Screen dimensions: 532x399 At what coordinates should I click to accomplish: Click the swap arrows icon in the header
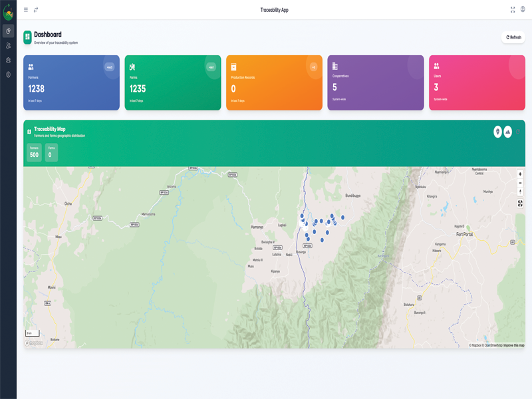36,10
